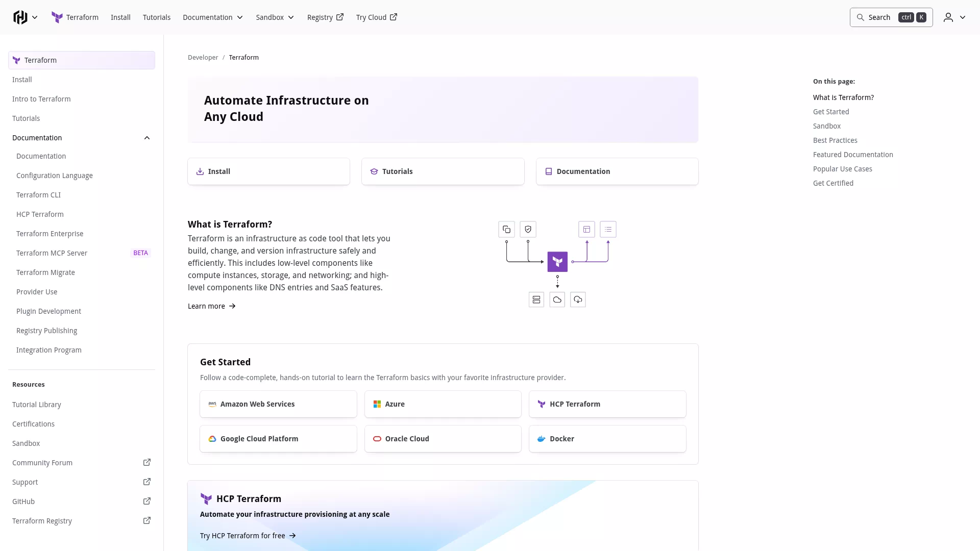Open Configuration Language in sidebar
980x551 pixels.
click(82, 176)
